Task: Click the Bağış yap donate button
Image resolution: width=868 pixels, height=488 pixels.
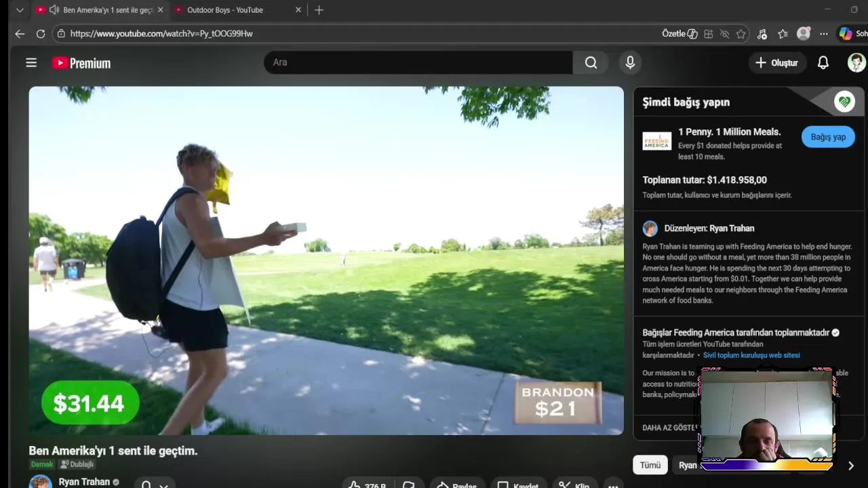Action: coord(828,137)
